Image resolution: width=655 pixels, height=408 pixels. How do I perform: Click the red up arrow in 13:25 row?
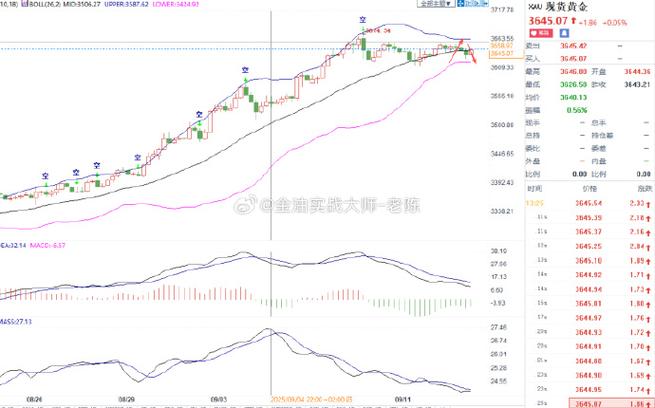pyautogui.click(x=649, y=204)
